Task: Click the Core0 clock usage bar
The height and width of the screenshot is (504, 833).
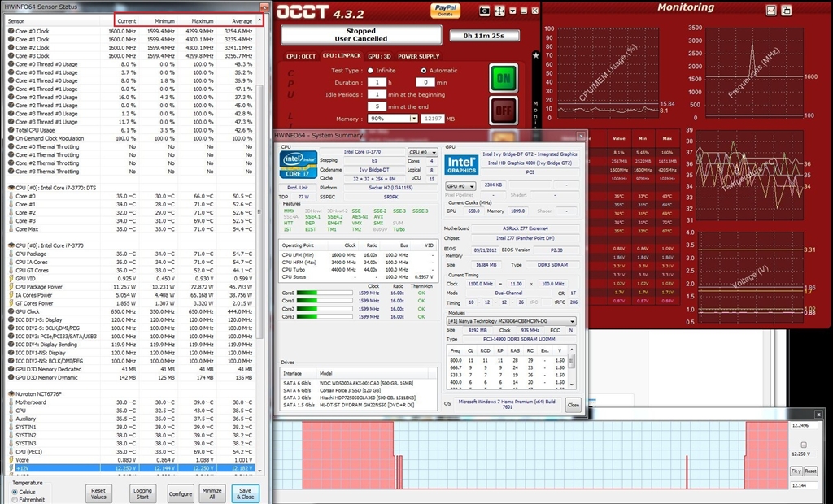Action: (324, 293)
